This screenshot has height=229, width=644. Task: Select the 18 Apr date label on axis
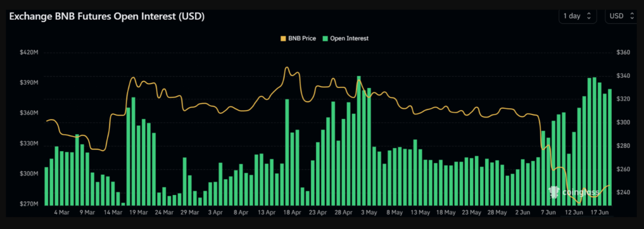pos(291,213)
